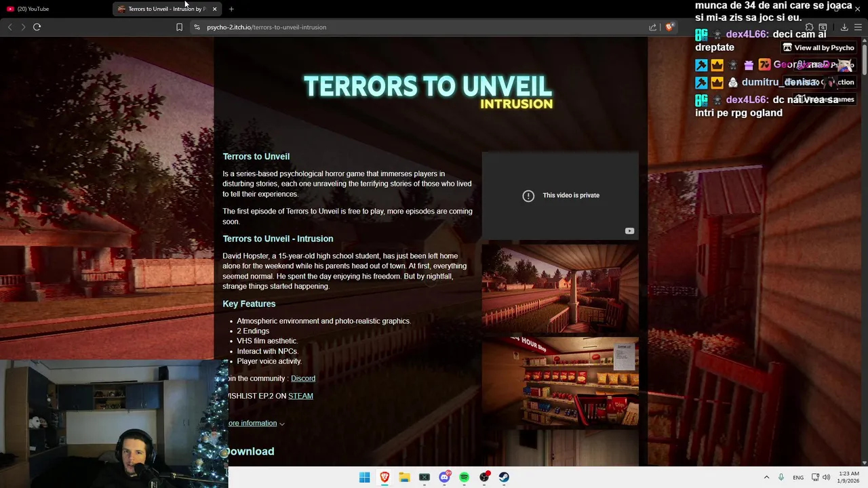868x488 pixels.
Task: Click 'VHS film aesthetic.' list item
Action: [x=267, y=341]
